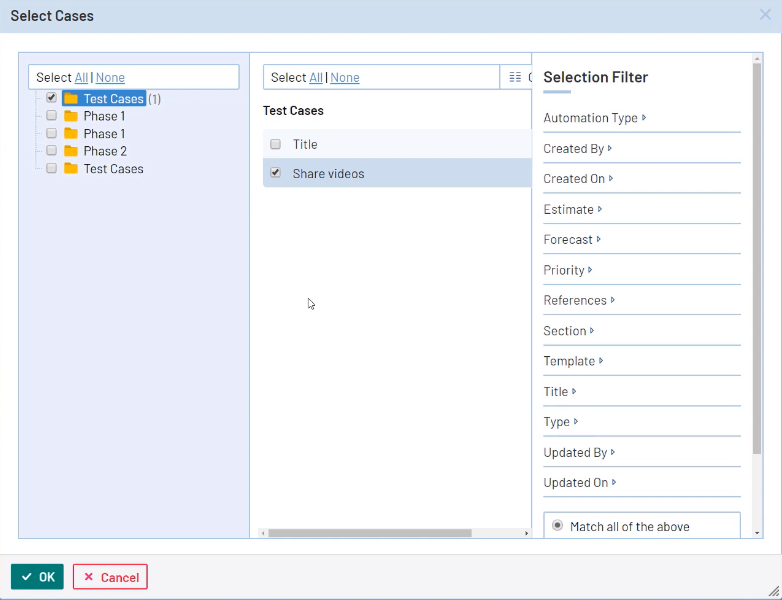Click Select All link in folder tree panel
Viewport: 782px width, 600px height.
(81, 77)
